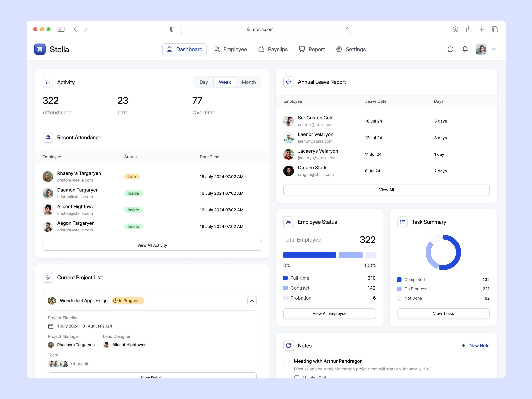Click View All Employee button
This screenshot has height=399, width=532.
(x=330, y=313)
